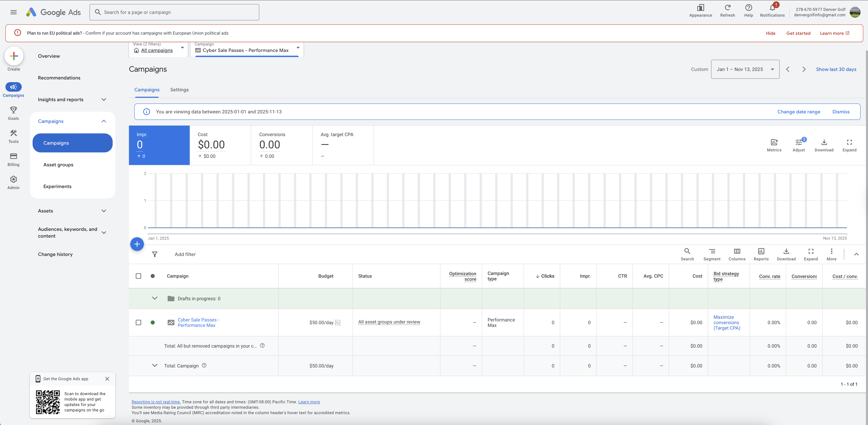Image resolution: width=868 pixels, height=425 pixels.
Task: Click Get started in banner
Action: [x=798, y=33]
